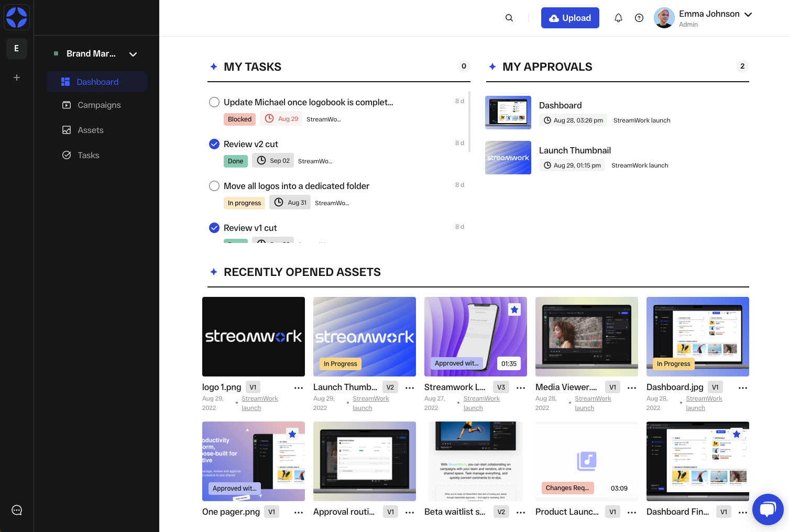This screenshot has width=789, height=532.
Task: Open more options for Streamwork L... asset
Action: [521, 388]
